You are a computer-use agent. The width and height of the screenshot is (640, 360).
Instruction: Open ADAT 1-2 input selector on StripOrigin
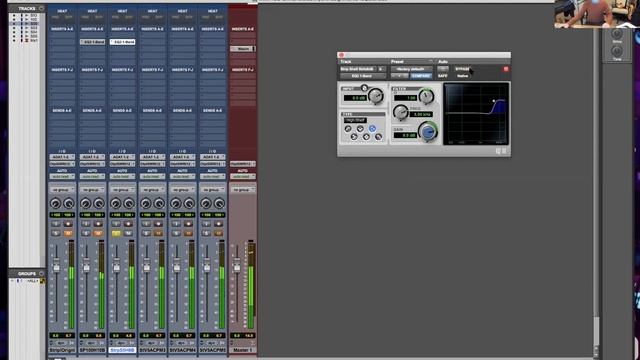[x=62, y=157]
